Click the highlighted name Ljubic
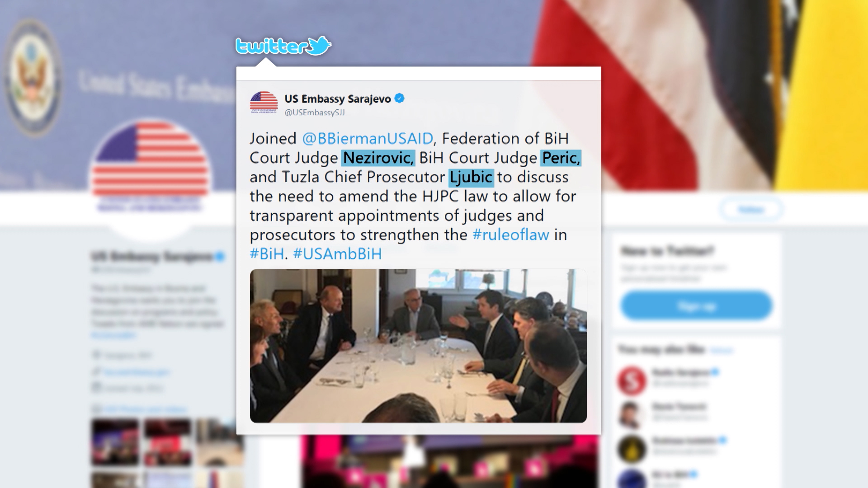The image size is (868, 488). [472, 177]
